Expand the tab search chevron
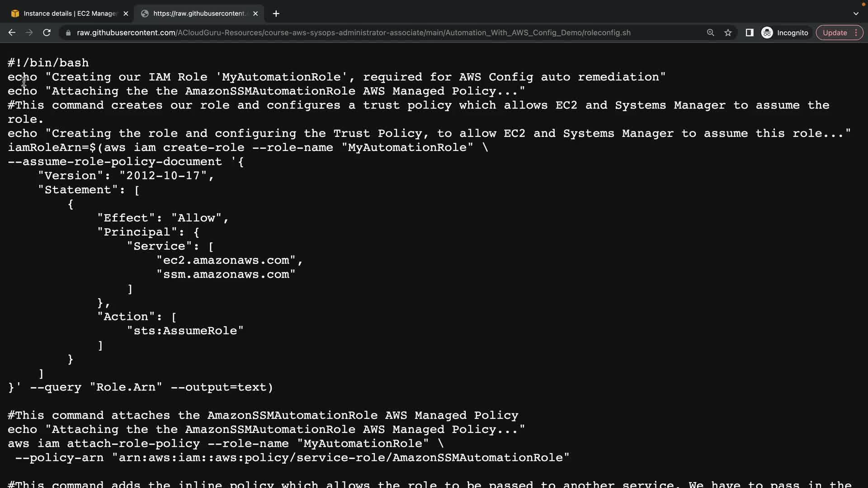Image resolution: width=868 pixels, height=488 pixels. point(856,14)
